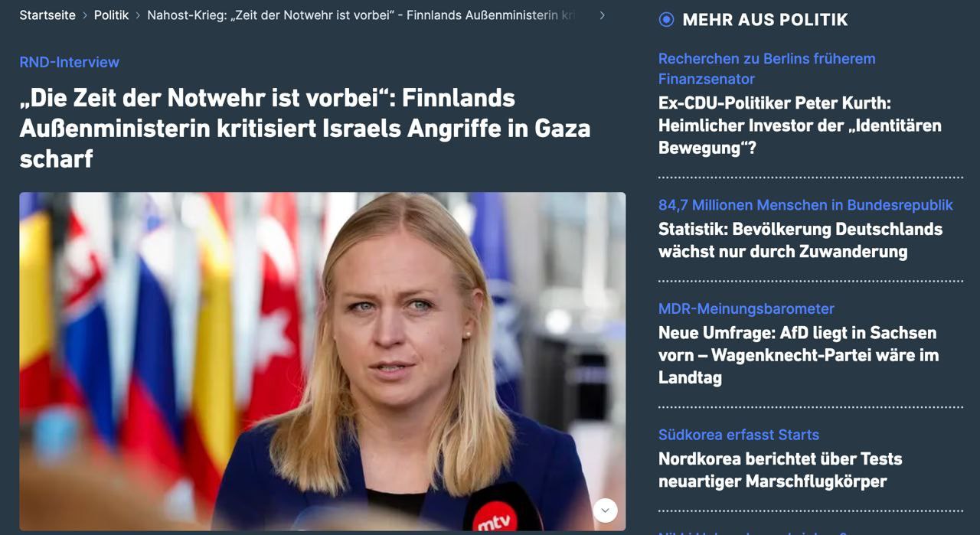Read Nordkorea berichtet über Tests article

coord(780,470)
